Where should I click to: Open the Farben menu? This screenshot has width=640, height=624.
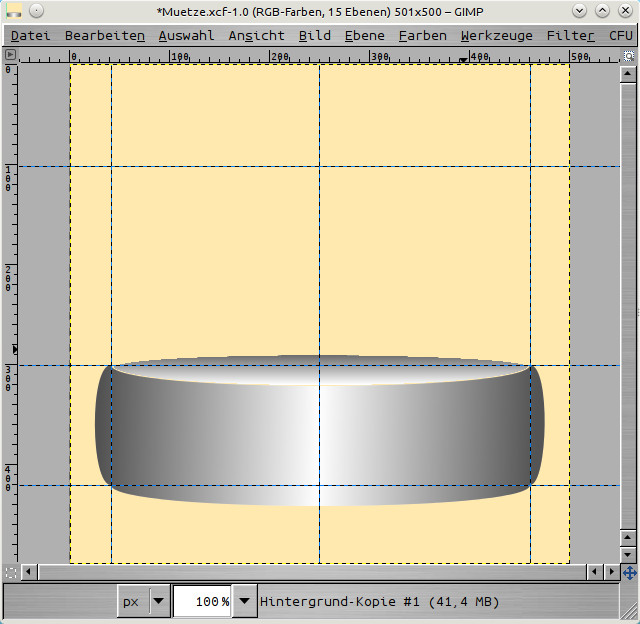coord(422,36)
